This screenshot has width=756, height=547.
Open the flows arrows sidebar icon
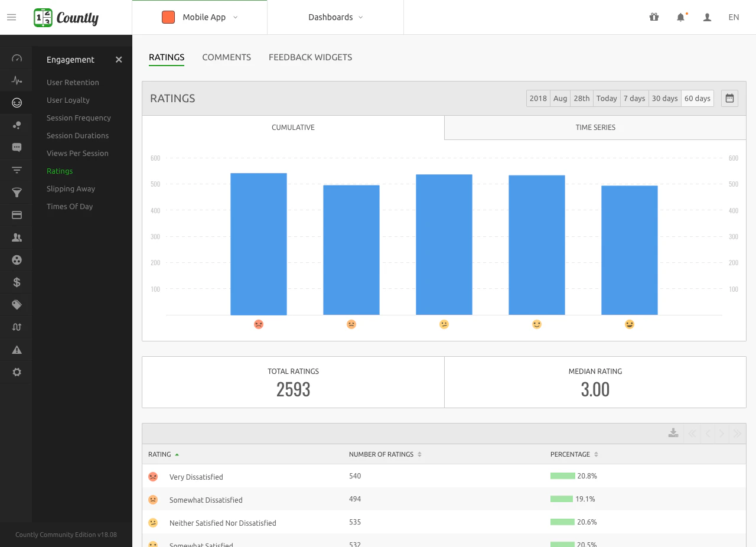17,327
